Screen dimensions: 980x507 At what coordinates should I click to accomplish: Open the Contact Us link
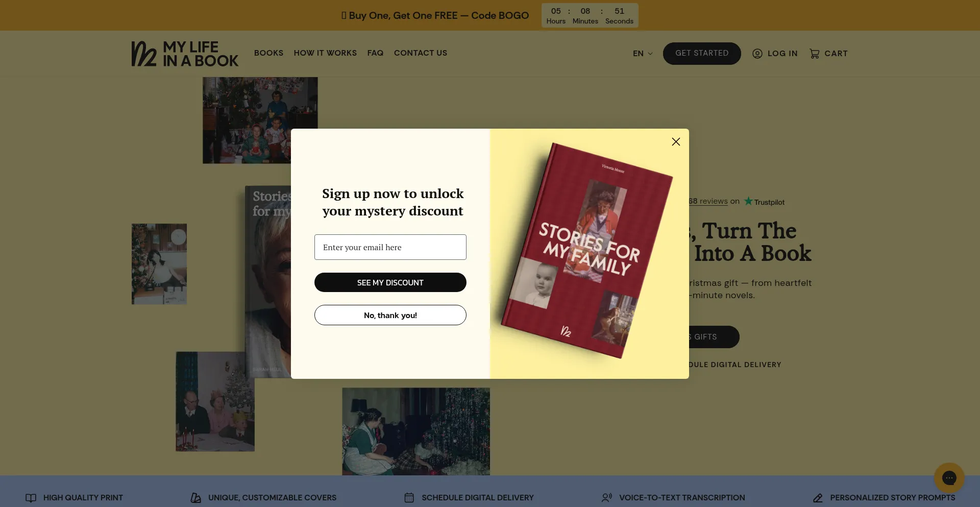pyautogui.click(x=421, y=53)
